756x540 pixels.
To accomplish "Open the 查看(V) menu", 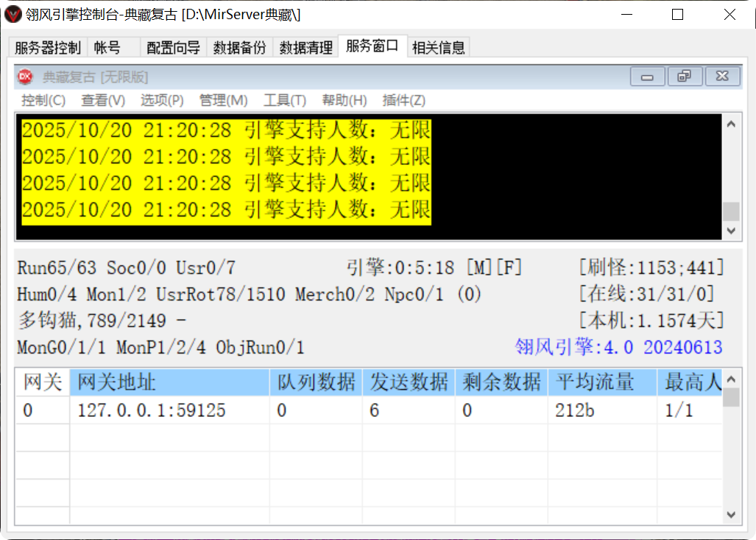I will 102,100.
